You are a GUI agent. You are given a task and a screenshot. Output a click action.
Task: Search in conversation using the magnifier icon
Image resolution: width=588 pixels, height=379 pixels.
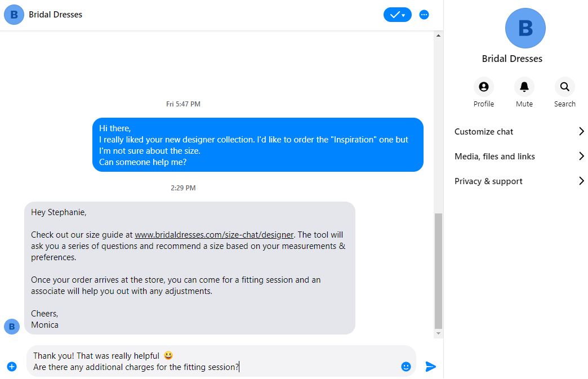(x=564, y=87)
